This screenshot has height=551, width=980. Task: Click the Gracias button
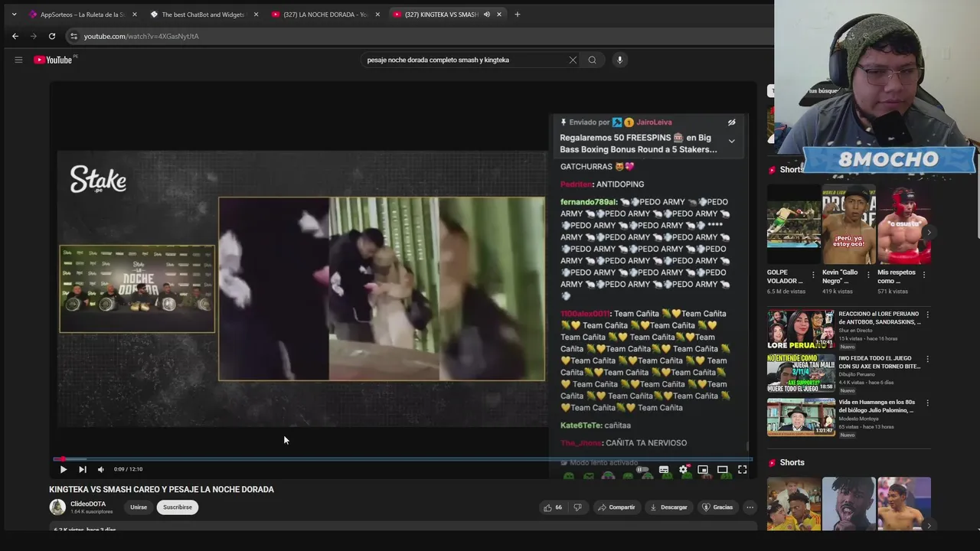717,507
